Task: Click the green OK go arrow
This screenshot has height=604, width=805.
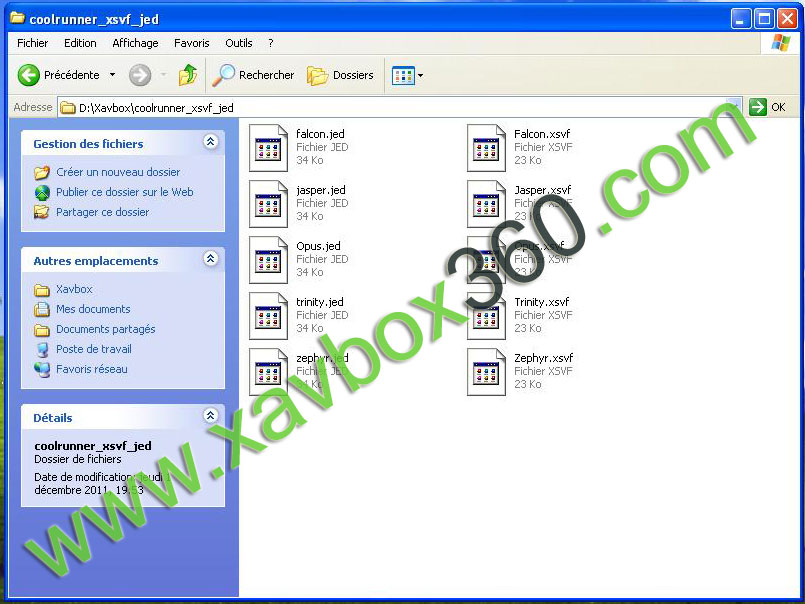Action: coord(757,107)
